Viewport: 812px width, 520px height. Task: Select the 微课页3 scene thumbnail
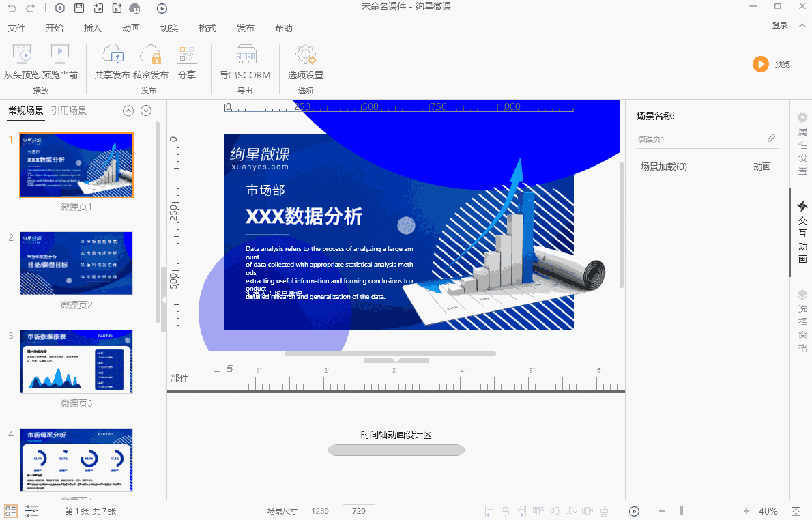(76, 362)
